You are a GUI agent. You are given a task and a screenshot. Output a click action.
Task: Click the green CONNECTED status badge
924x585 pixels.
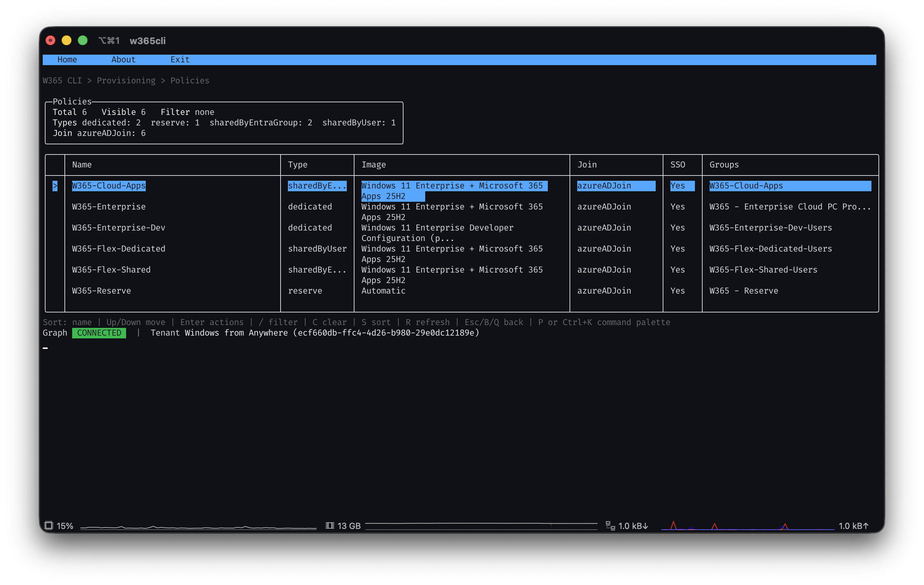pyautogui.click(x=99, y=333)
